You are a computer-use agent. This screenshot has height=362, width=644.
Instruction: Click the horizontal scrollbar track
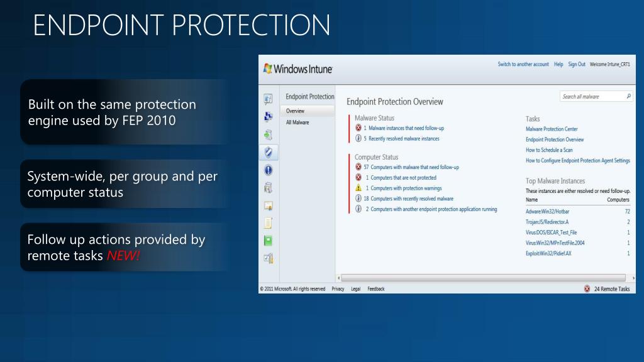tap(484, 278)
